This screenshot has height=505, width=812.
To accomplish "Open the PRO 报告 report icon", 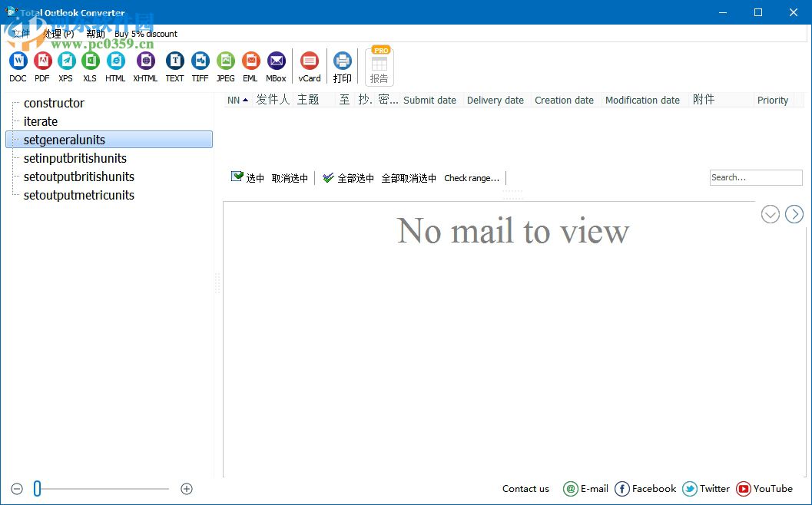I will click(x=379, y=65).
